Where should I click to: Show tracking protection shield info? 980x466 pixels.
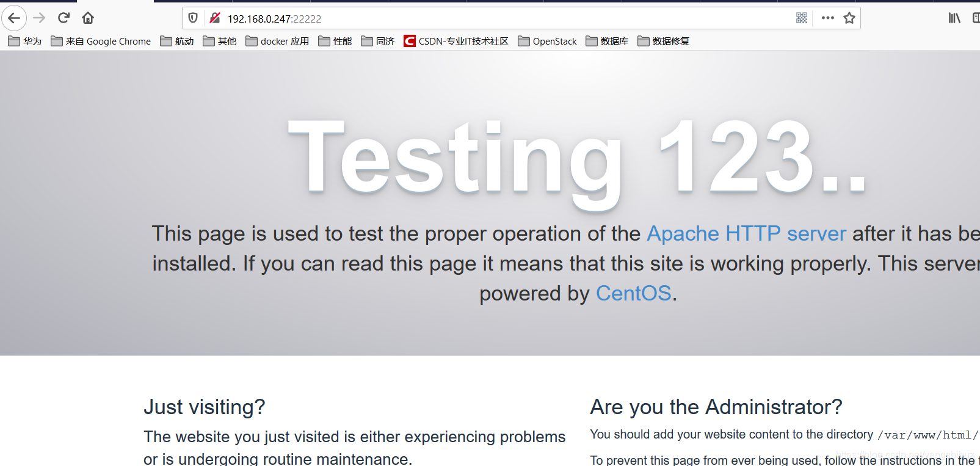coord(193,18)
